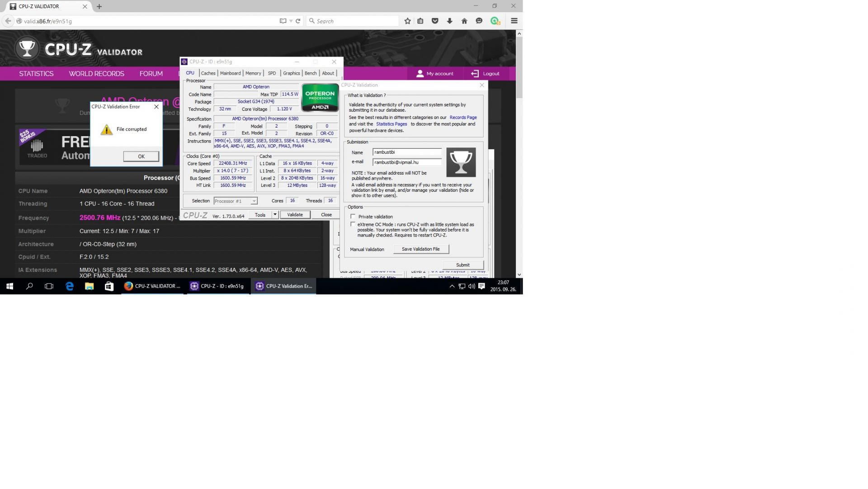868x489 pixels.
Task: Open Action Center notifications icon
Action: 481,286
